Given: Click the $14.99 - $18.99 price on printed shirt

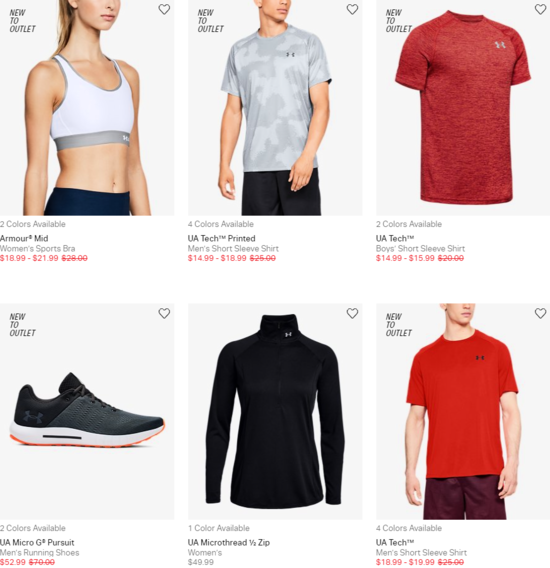Looking at the screenshot, I should point(217,258).
